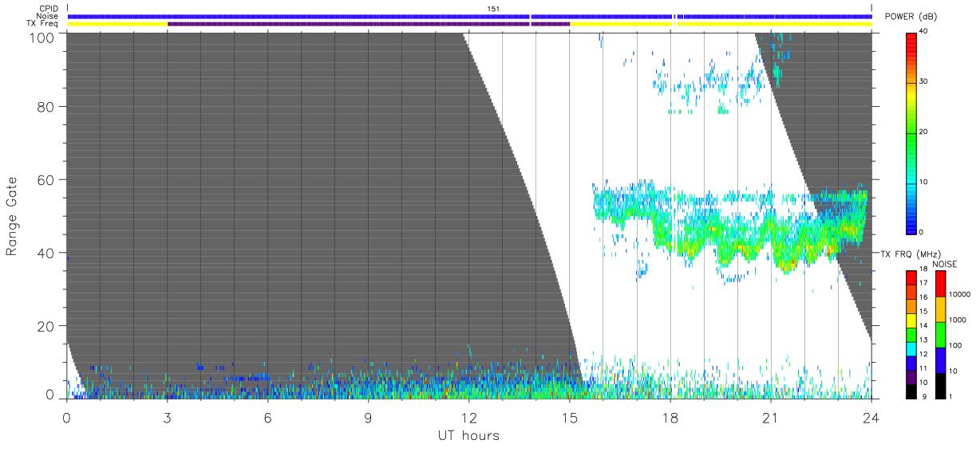Pick the purple segment of TX FRQ colorbar

point(911,376)
